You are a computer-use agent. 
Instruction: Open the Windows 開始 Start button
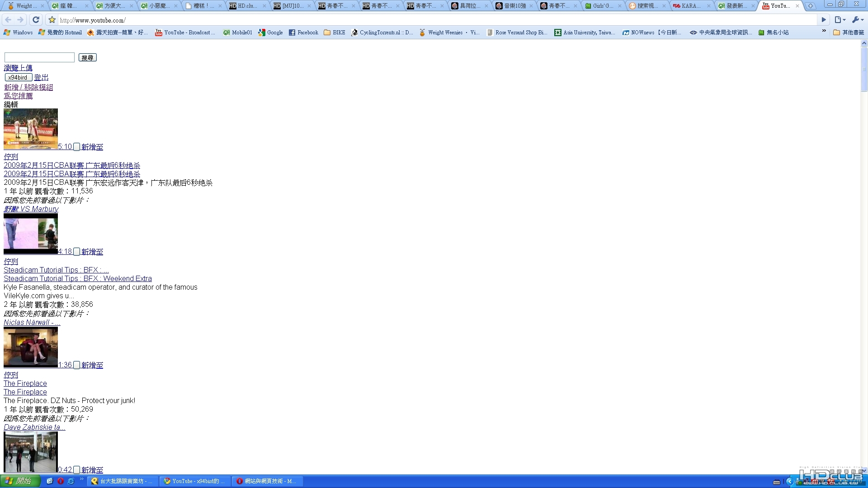tap(20, 481)
